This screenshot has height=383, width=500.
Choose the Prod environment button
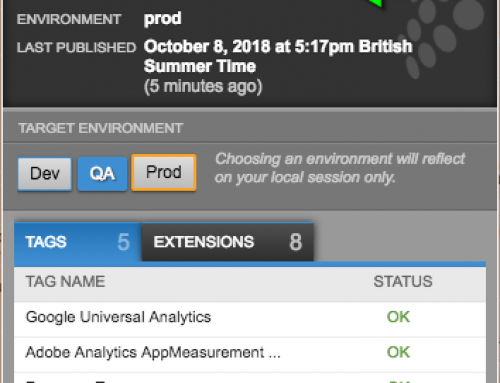(x=164, y=172)
